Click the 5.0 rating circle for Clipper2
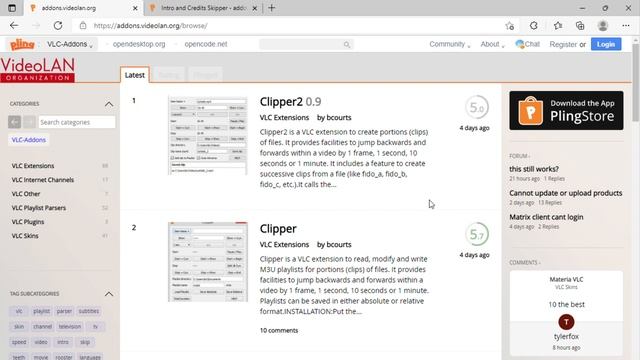This screenshot has width=640, height=360. 476,107
